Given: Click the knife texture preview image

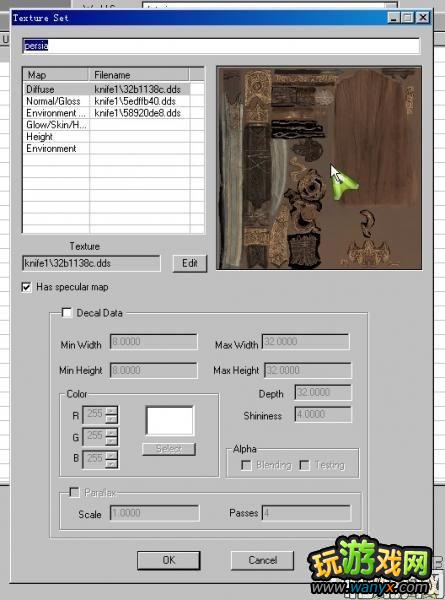Looking at the screenshot, I should pos(319,168).
